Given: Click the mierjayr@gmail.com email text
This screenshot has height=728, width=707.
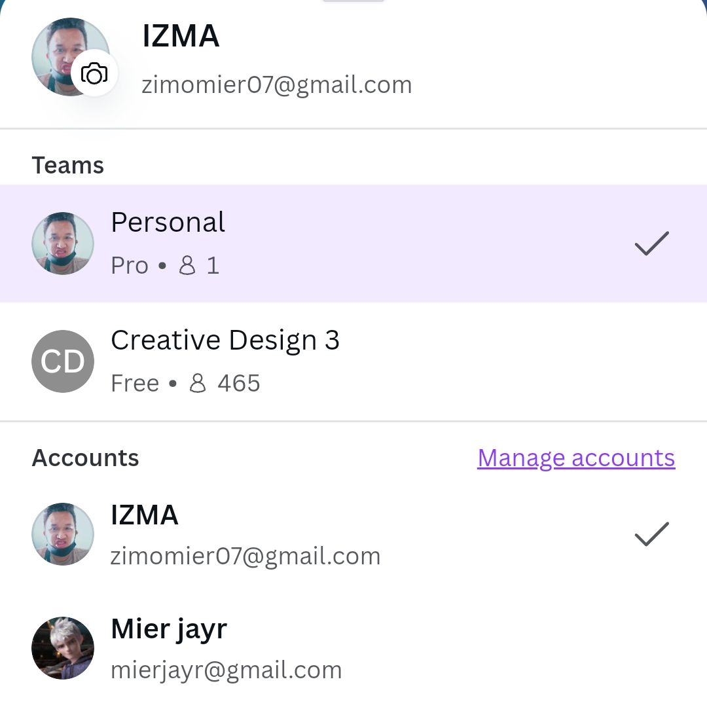Looking at the screenshot, I should pos(227,670).
